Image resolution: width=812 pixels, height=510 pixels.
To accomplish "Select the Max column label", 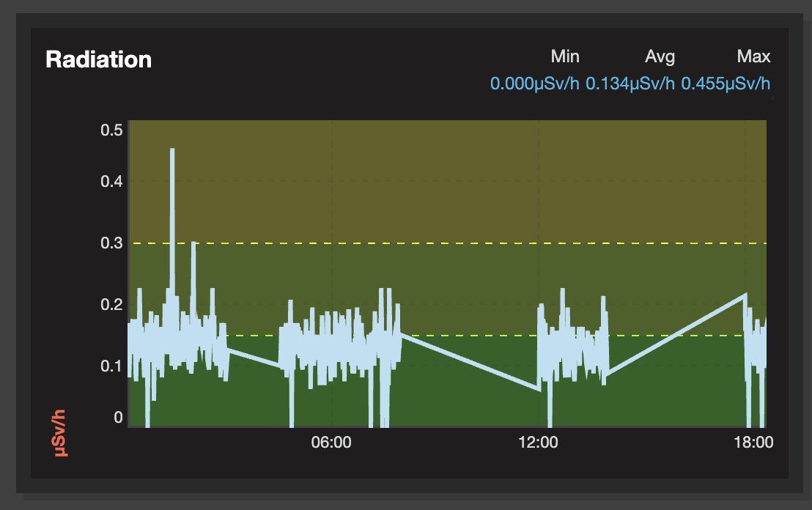I will coord(753,56).
